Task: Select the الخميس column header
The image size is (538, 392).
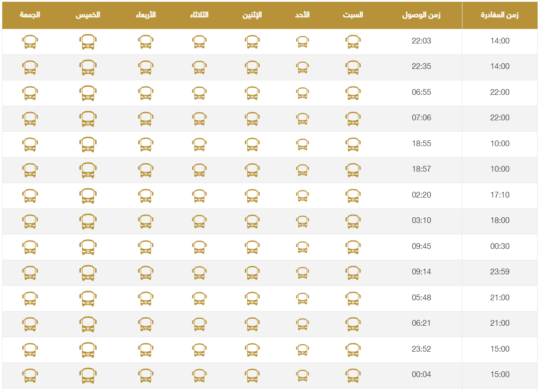Action: (x=88, y=14)
